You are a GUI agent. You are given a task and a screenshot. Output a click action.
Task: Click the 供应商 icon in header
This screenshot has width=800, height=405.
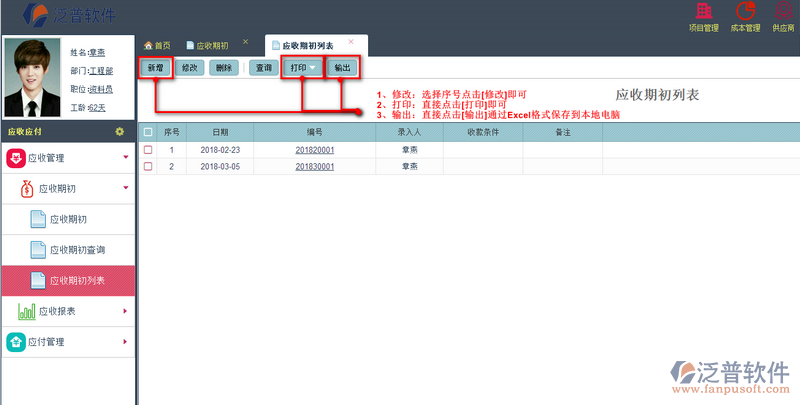click(785, 12)
